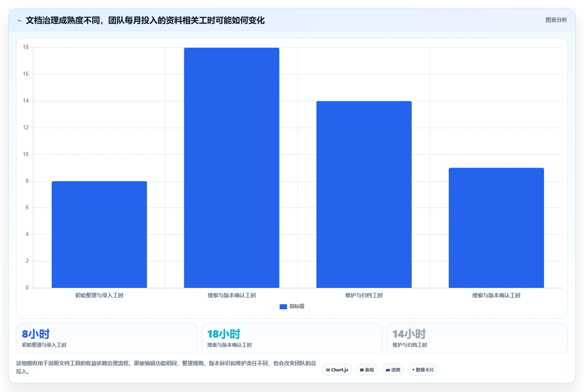The image size is (584, 392).
Task: Click the 数据卡片 tag chip
Action: (x=423, y=370)
